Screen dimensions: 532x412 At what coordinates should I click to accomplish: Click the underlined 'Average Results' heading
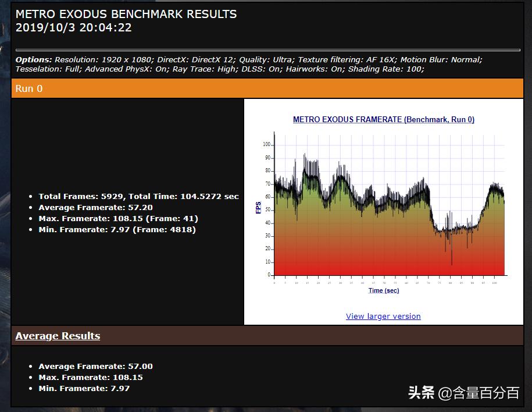click(58, 336)
